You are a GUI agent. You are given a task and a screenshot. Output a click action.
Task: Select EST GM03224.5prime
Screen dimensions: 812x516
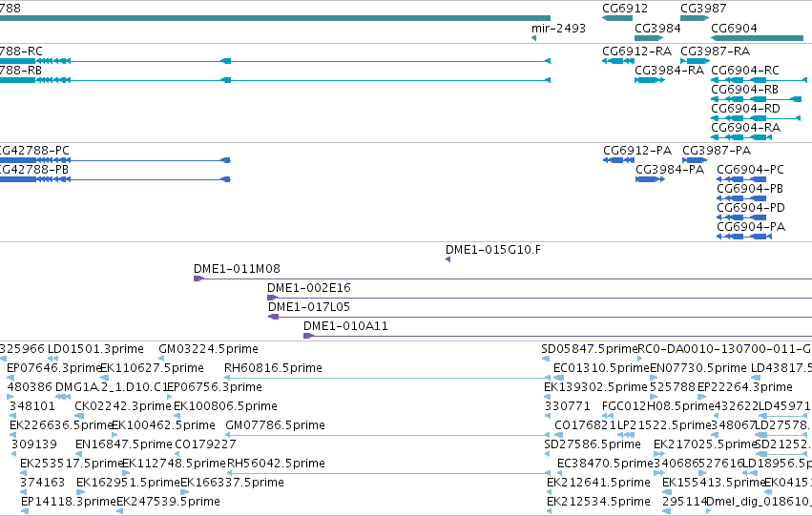(208, 349)
